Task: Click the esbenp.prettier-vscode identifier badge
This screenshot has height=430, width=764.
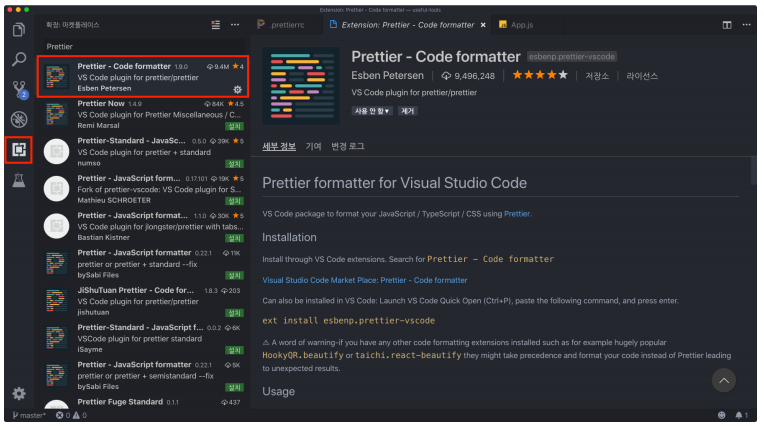Action: click(x=572, y=56)
